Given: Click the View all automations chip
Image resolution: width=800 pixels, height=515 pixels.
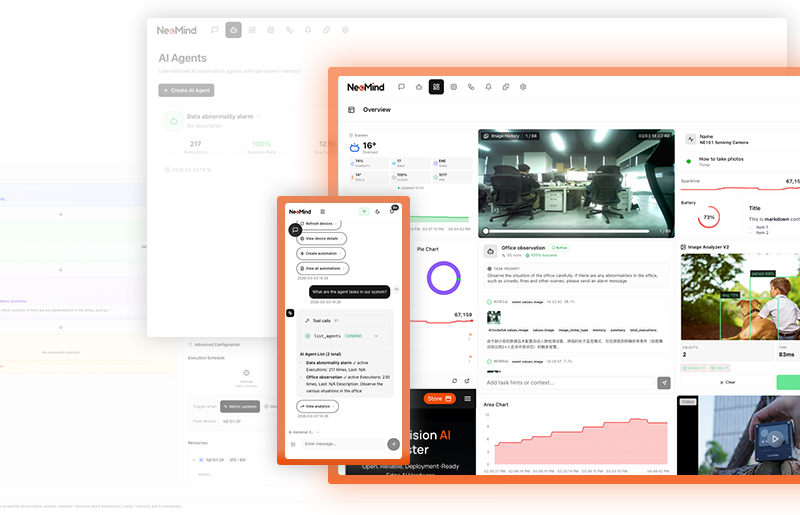Looking at the screenshot, I should (x=323, y=268).
